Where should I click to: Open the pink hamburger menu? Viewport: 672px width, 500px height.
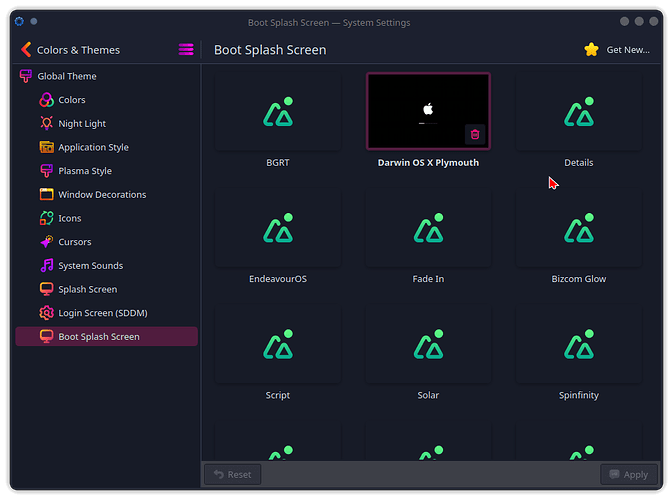(186, 49)
